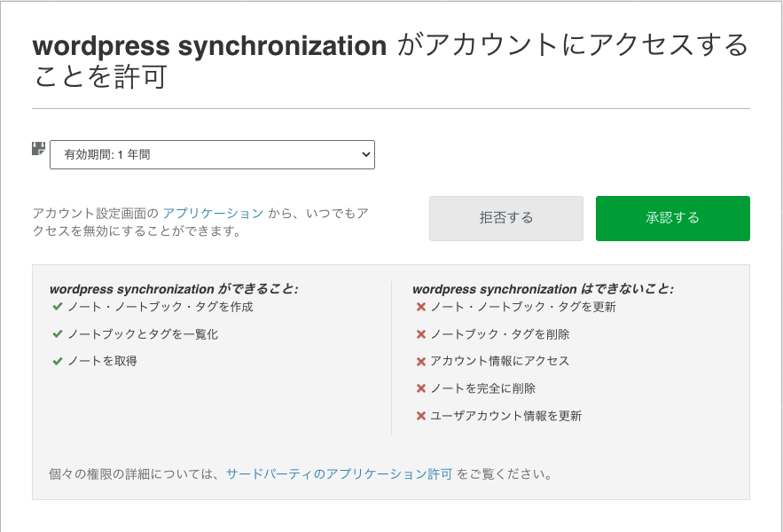
Task: Click the heading wordpress synchronization ができること:
Action: 174,289
